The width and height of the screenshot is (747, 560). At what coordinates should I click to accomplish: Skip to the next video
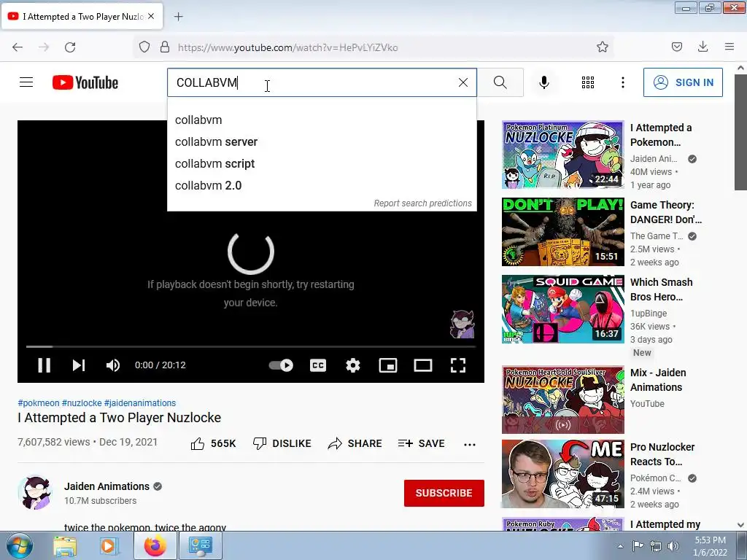[x=79, y=365]
